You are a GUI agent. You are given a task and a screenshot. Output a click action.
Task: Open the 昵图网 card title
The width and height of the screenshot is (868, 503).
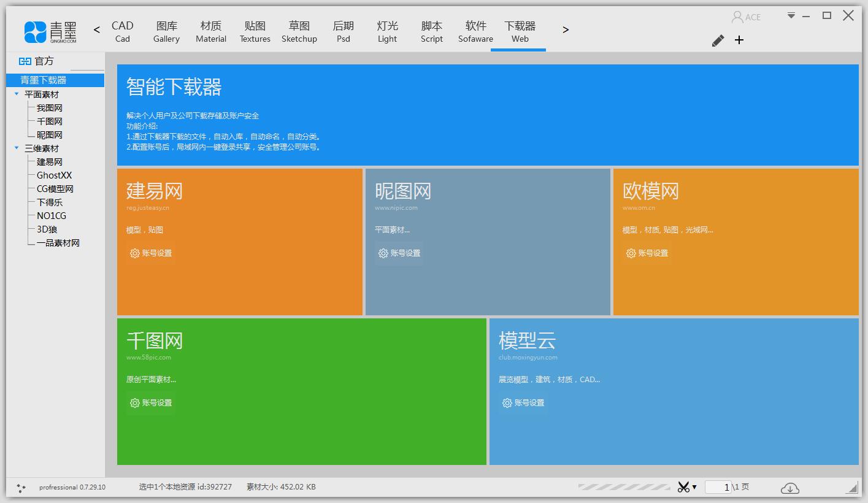click(403, 191)
